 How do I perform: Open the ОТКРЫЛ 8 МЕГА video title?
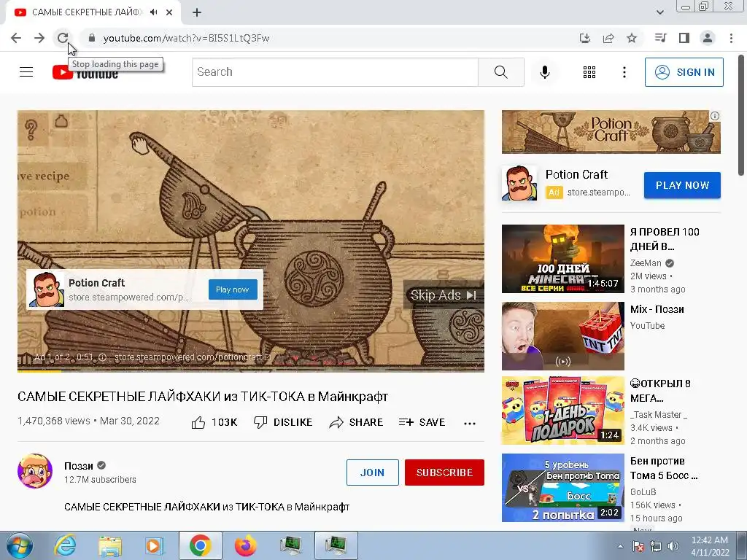click(x=660, y=391)
